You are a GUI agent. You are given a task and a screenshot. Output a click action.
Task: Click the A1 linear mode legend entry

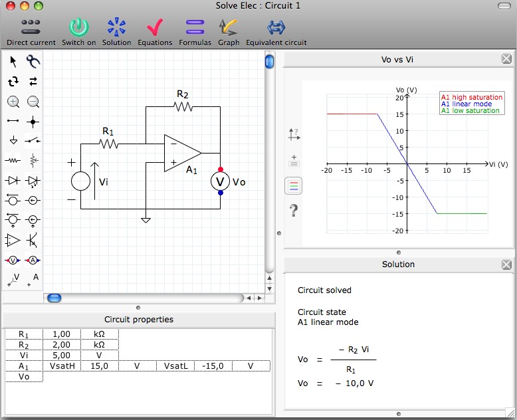pos(466,104)
